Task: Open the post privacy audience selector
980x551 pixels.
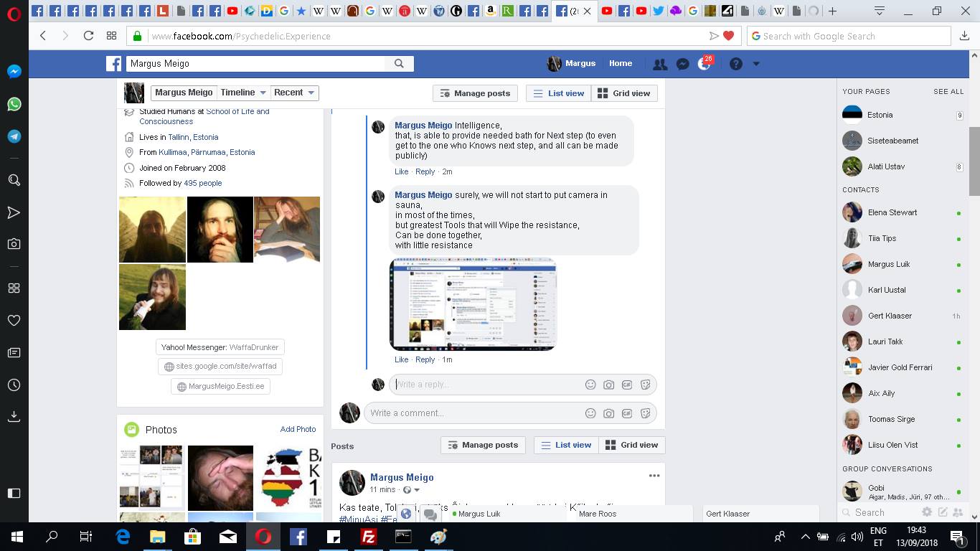Action: [x=411, y=490]
